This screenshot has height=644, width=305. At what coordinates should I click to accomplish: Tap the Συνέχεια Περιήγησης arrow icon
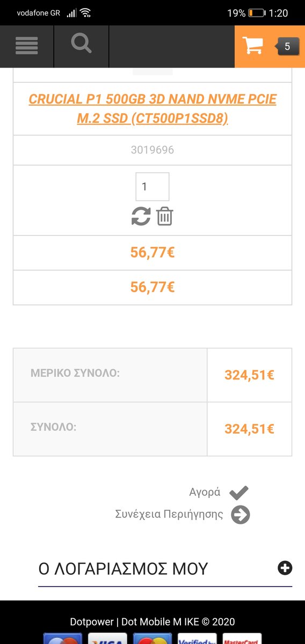coord(241,515)
